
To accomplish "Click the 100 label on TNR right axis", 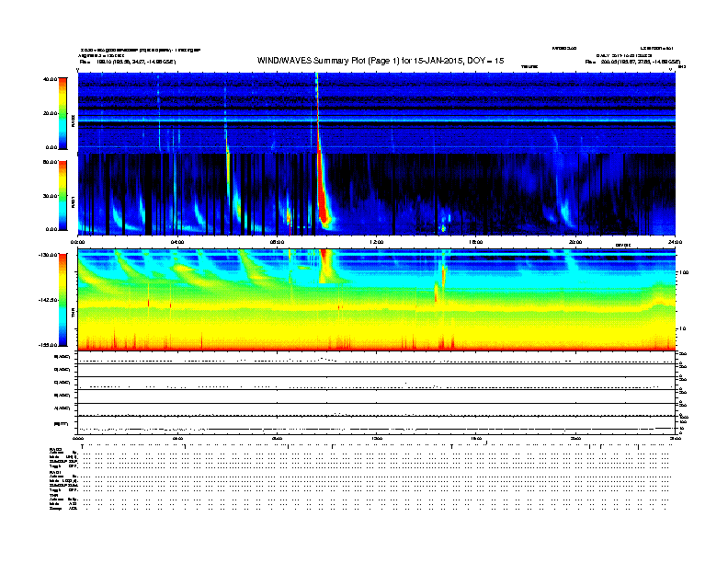I will click(684, 272).
